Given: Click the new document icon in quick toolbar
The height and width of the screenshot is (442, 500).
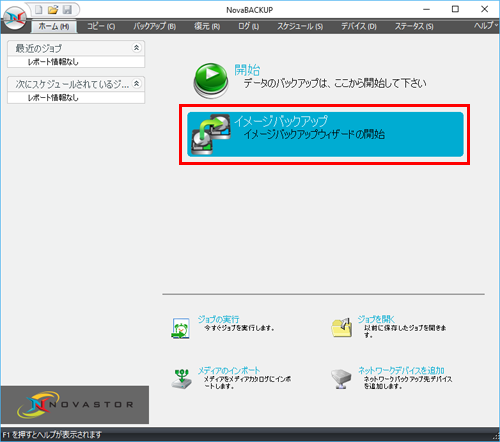Looking at the screenshot, I should (39, 10).
